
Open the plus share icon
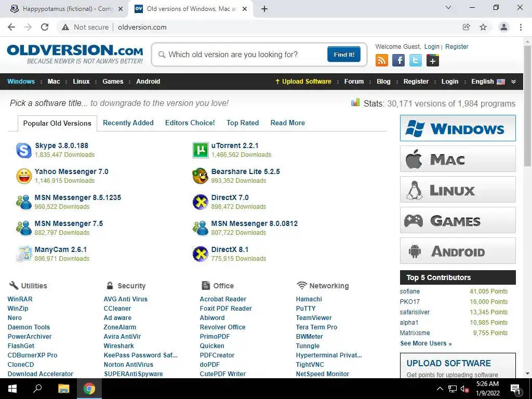tap(433, 61)
